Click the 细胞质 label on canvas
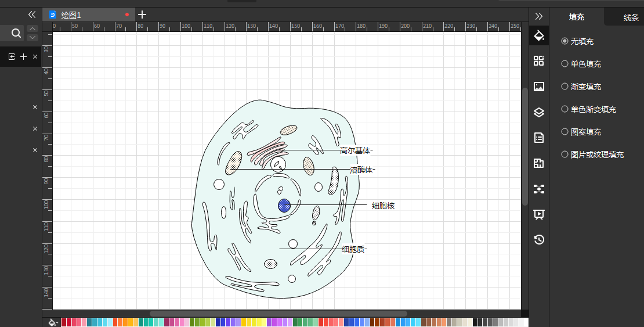644x327 pixels. coord(353,249)
